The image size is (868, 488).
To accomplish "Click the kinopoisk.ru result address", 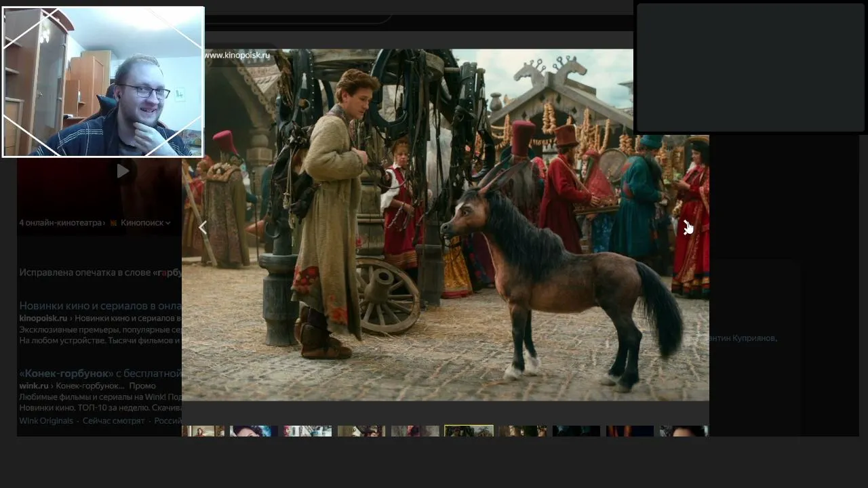I will coord(43,318).
